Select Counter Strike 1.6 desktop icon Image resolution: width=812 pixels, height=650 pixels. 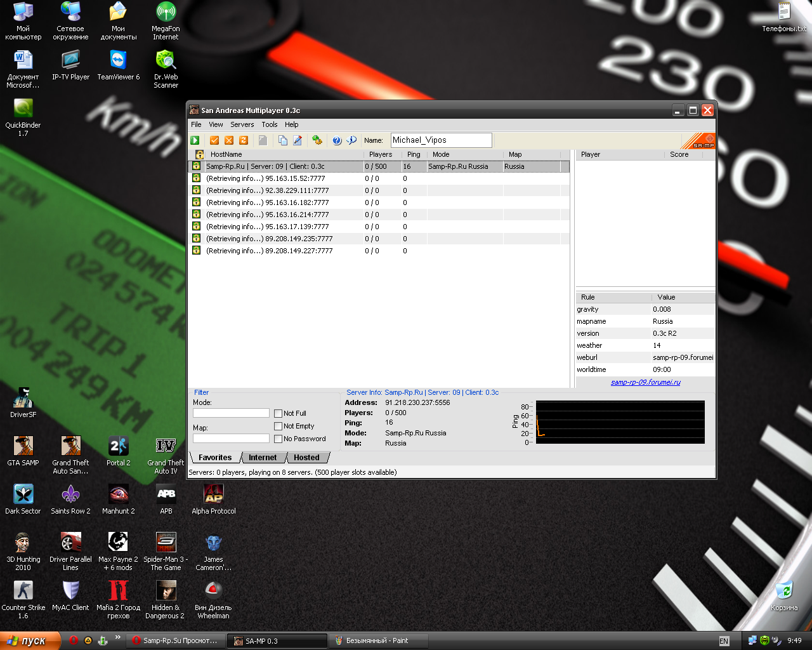point(23,600)
